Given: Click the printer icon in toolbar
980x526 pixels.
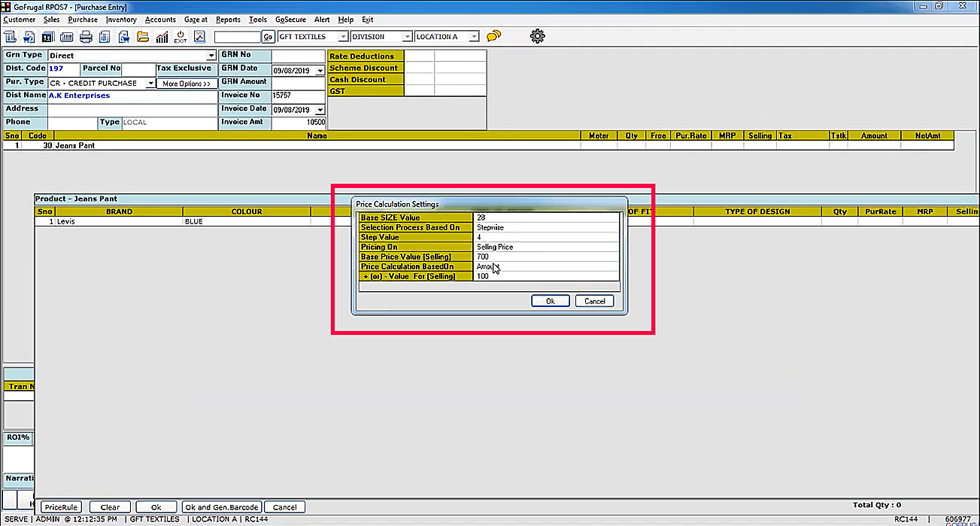Looking at the screenshot, I should pyautogui.click(x=86, y=37).
